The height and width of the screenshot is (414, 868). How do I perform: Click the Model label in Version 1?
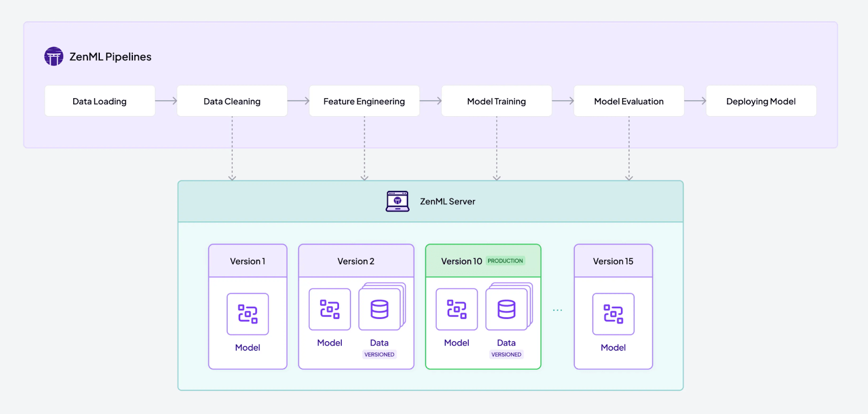coord(248,348)
